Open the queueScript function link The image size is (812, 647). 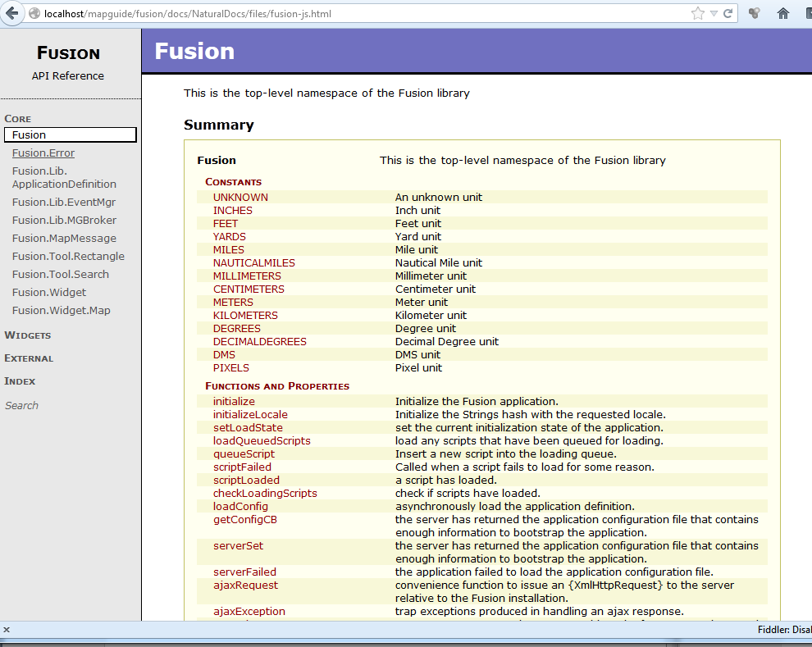click(x=244, y=454)
